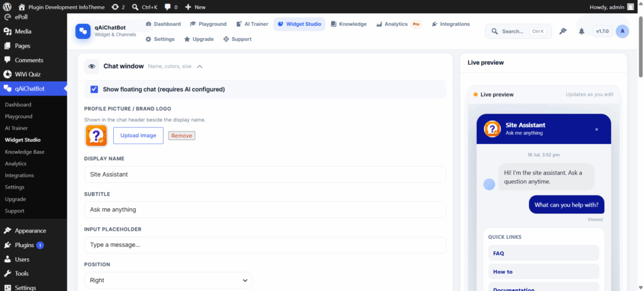
Task: Click the FAQ quick link in preview
Action: coord(543,253)
